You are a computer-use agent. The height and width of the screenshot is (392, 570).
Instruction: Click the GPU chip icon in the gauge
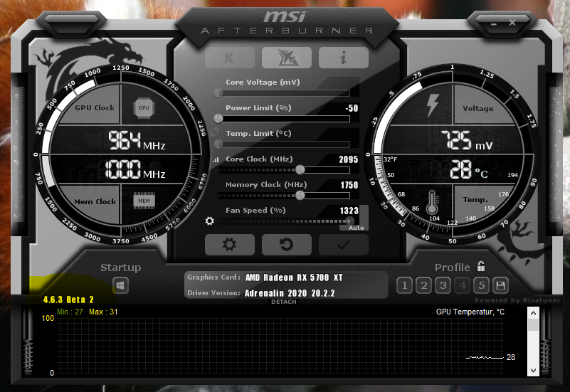pyautogui.click(x=144, y=107)
